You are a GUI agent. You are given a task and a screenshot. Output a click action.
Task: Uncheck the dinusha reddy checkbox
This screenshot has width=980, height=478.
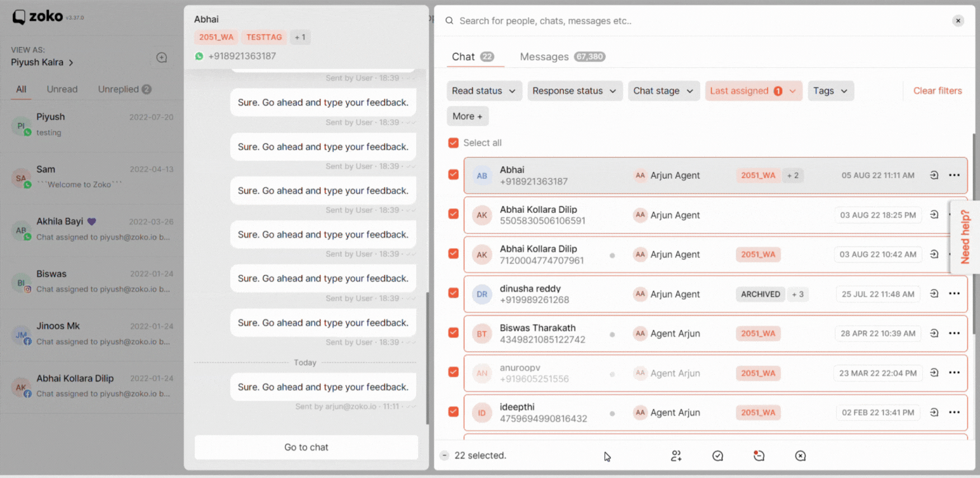[x=453, y=293]
